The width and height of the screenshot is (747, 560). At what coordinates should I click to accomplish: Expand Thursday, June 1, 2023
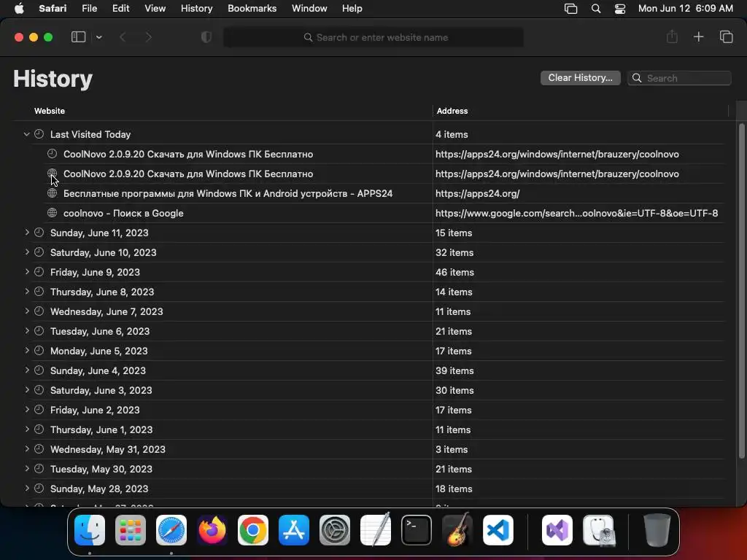[27, 429]
